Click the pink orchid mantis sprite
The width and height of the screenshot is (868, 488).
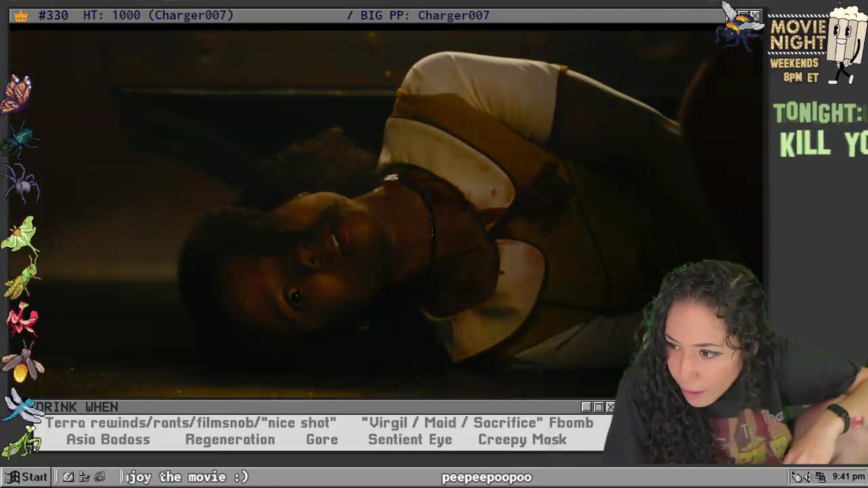22,319
